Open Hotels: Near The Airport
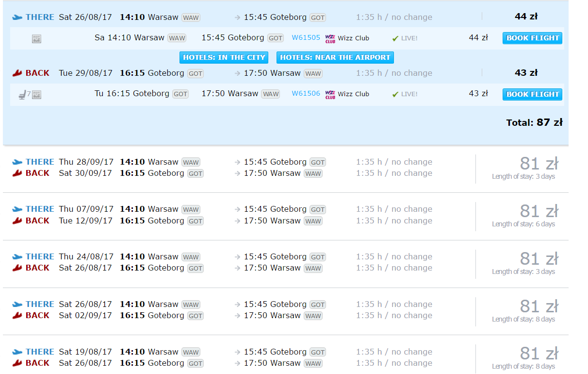Viewport: 588px width, 374px height. pyautogui.click(x=335, y=57)
